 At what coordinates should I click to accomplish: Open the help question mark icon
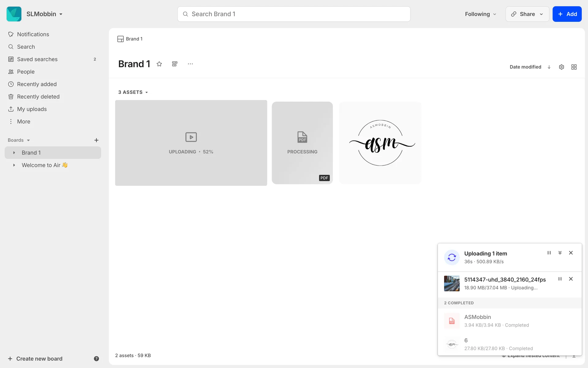(x=96, y=358)
